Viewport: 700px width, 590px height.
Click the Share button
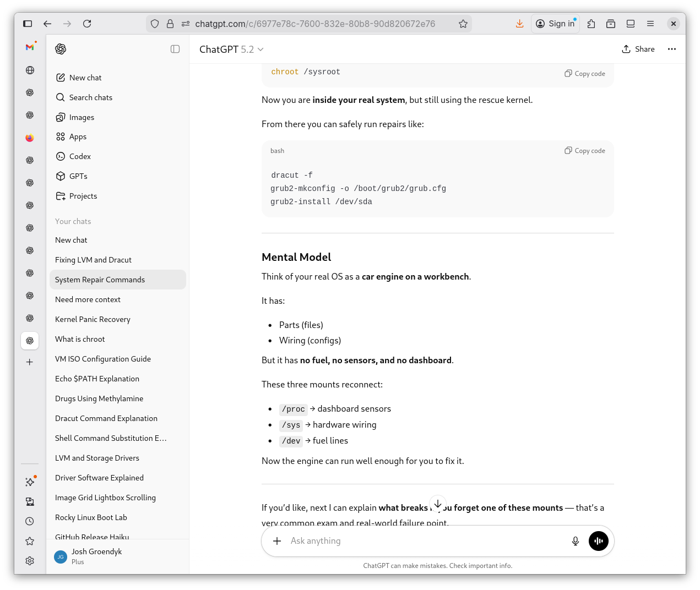tap(638, 49)
